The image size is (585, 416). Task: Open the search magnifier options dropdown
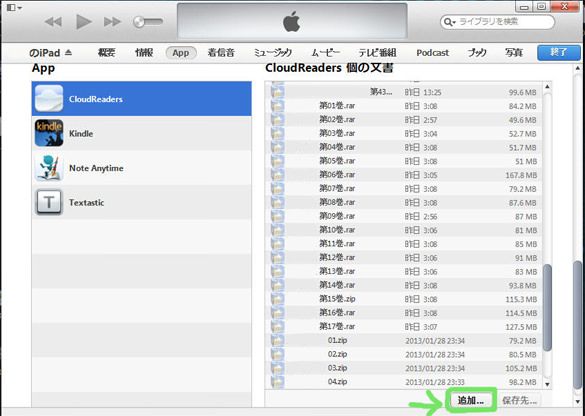click(x=449, y=22)
